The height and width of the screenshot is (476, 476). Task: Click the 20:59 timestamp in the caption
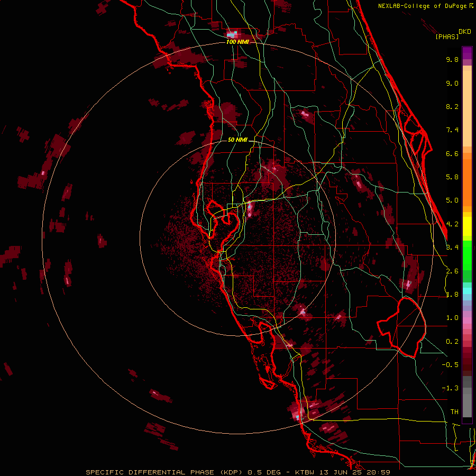point(378,472)
